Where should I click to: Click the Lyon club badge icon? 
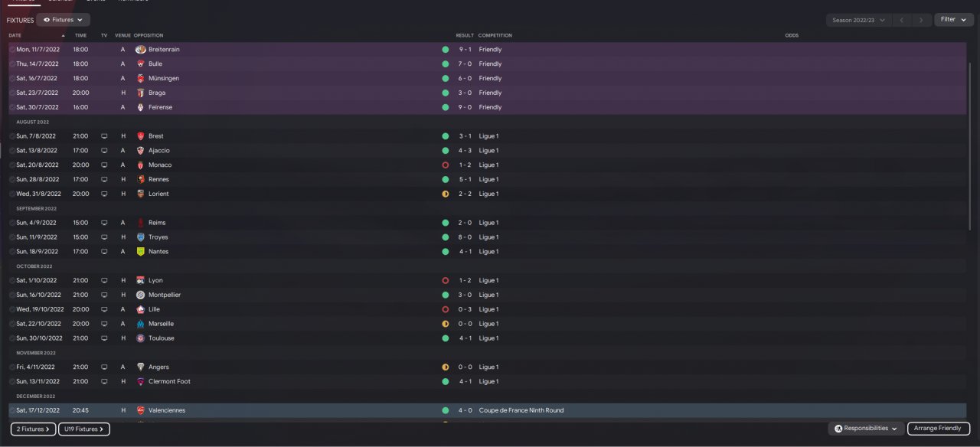(x=140, y=281)
